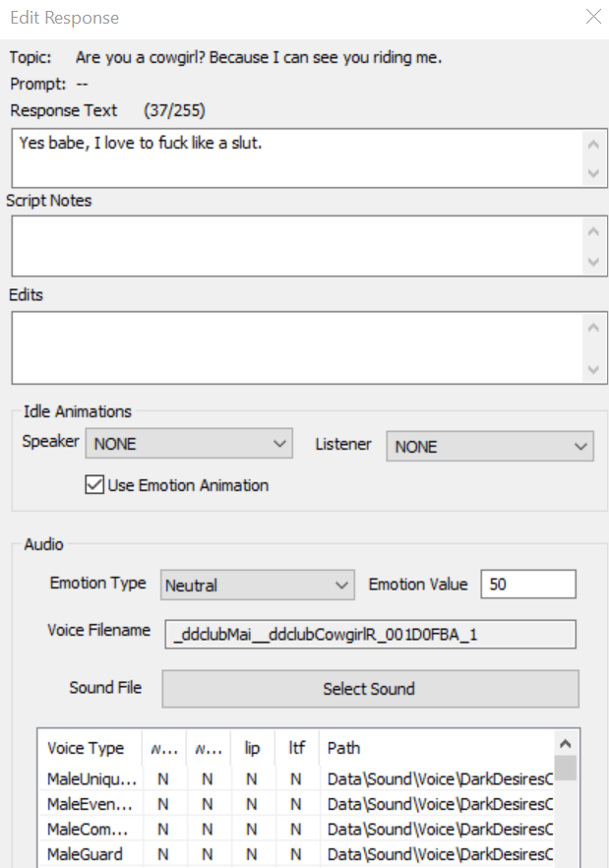Click Response Text scroll down arrow

pos(593,173)
